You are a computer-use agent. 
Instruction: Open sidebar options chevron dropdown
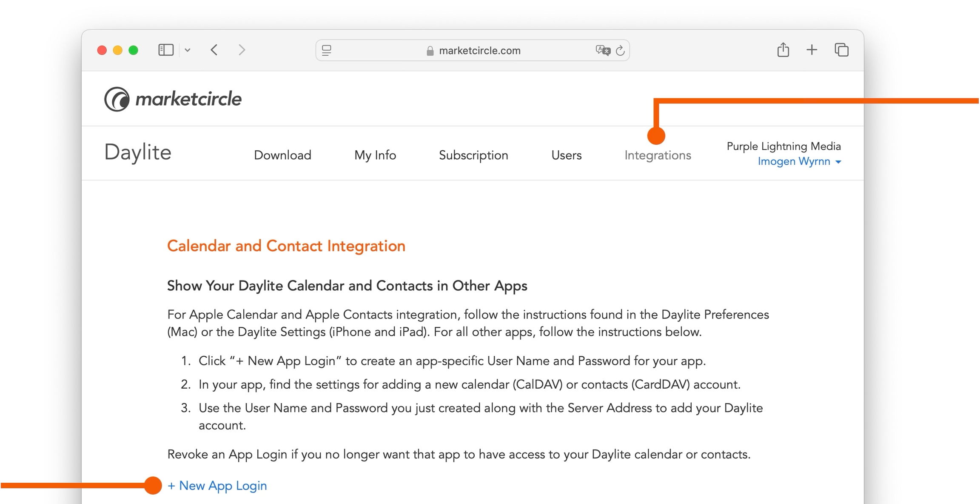188,50
